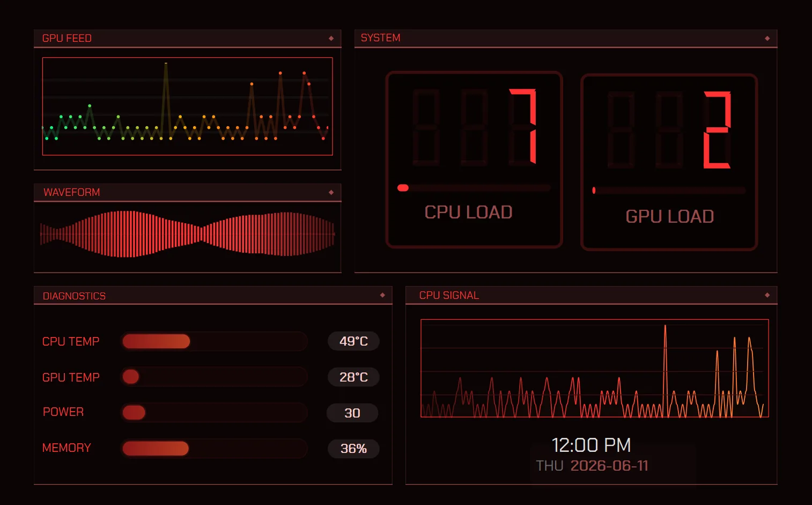Screen dimensions: 812x505
Task: Click the 36% memory value
Action: click(x=353, y=449)
